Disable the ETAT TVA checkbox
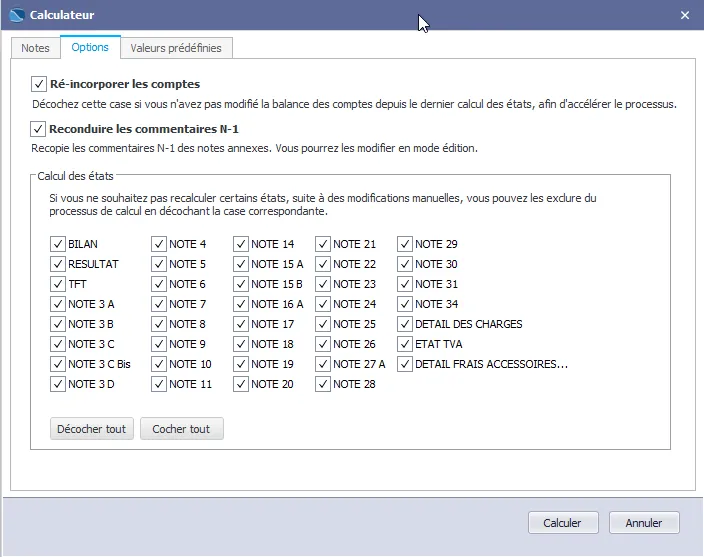 point(404,344)
